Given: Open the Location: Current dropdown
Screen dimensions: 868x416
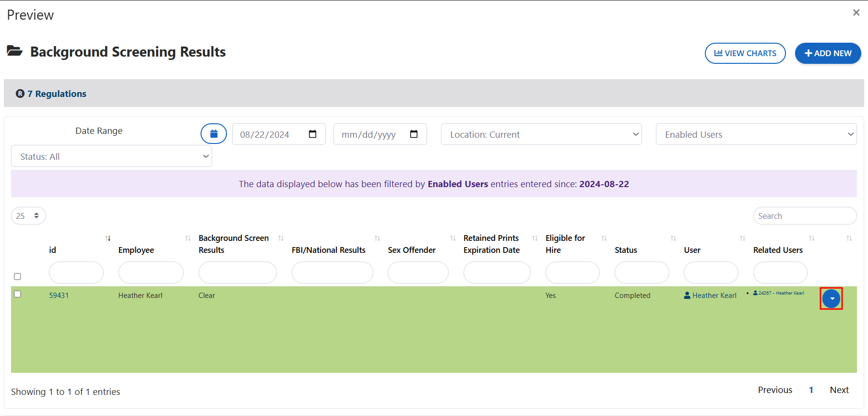Looking at the screenshot, I should (x=541, y=134).
